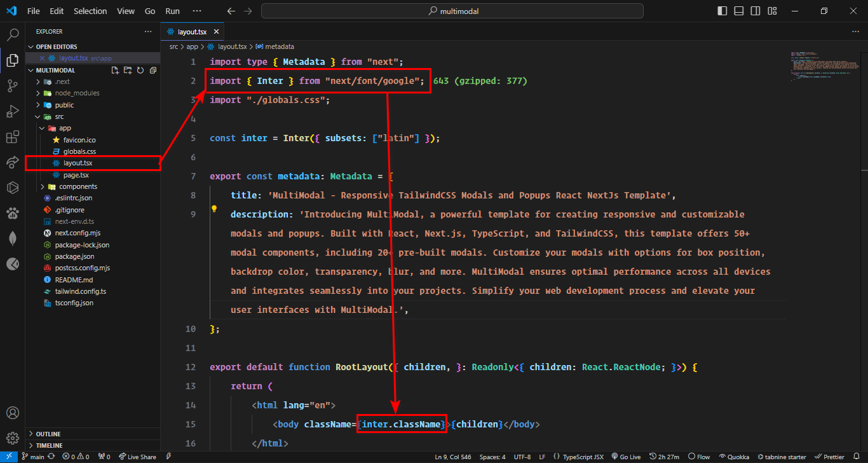Click the lightbulb code action icon

pos(215,209)
